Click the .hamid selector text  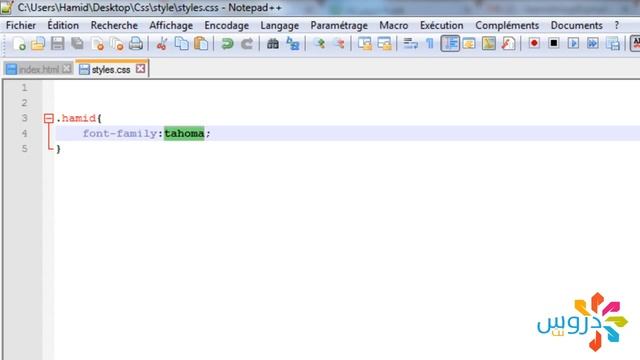coord(76,118)
